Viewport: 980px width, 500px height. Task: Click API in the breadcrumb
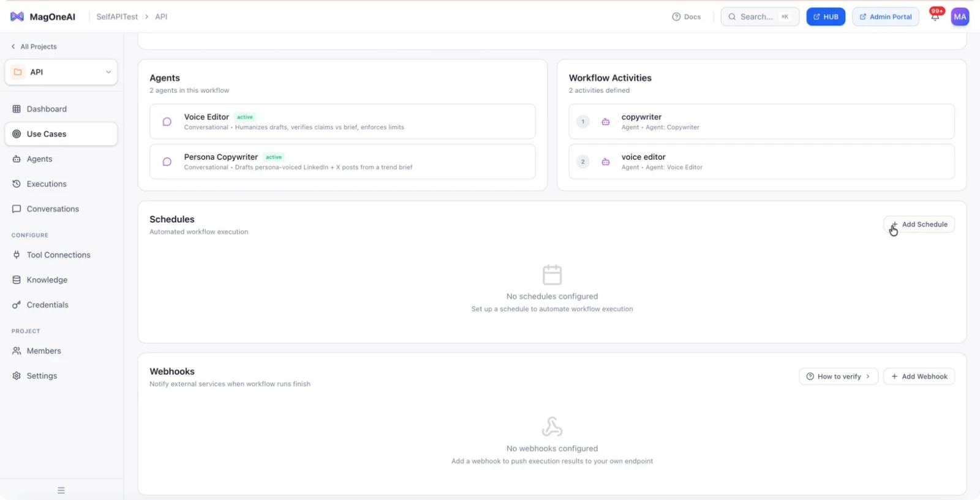coord(161,17)
